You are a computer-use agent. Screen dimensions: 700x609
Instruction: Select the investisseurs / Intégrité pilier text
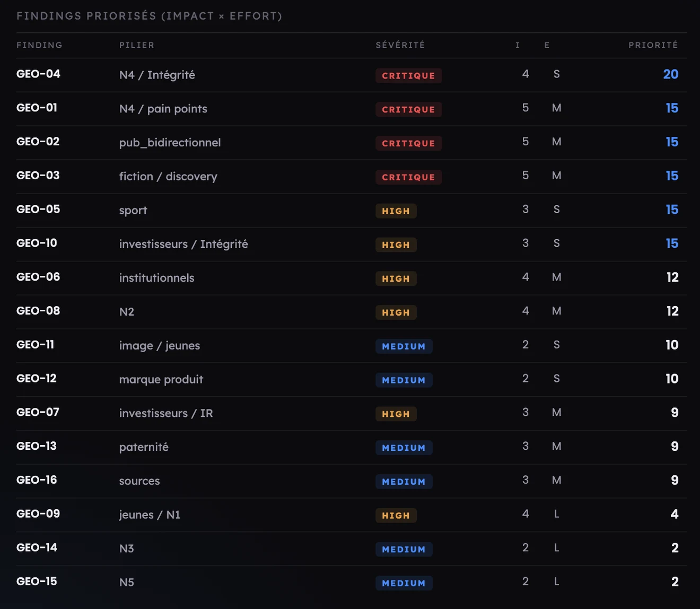click(x=183, y=244)
